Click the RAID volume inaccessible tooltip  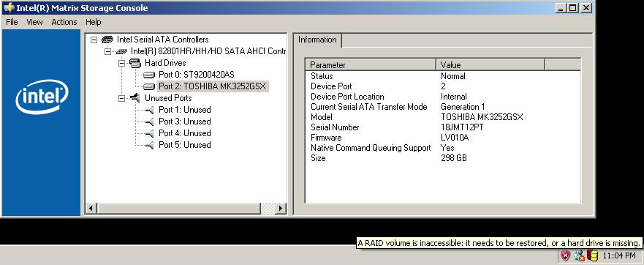499,243
